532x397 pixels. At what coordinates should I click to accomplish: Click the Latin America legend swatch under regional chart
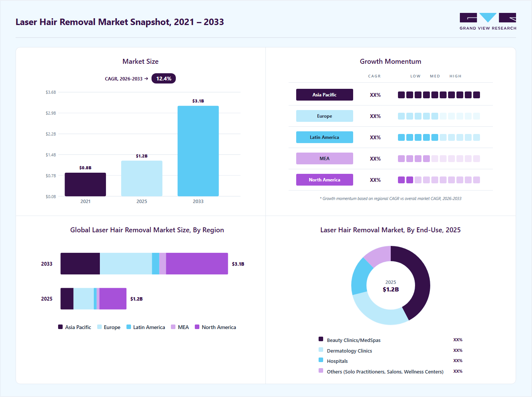(x=129, y=327)
